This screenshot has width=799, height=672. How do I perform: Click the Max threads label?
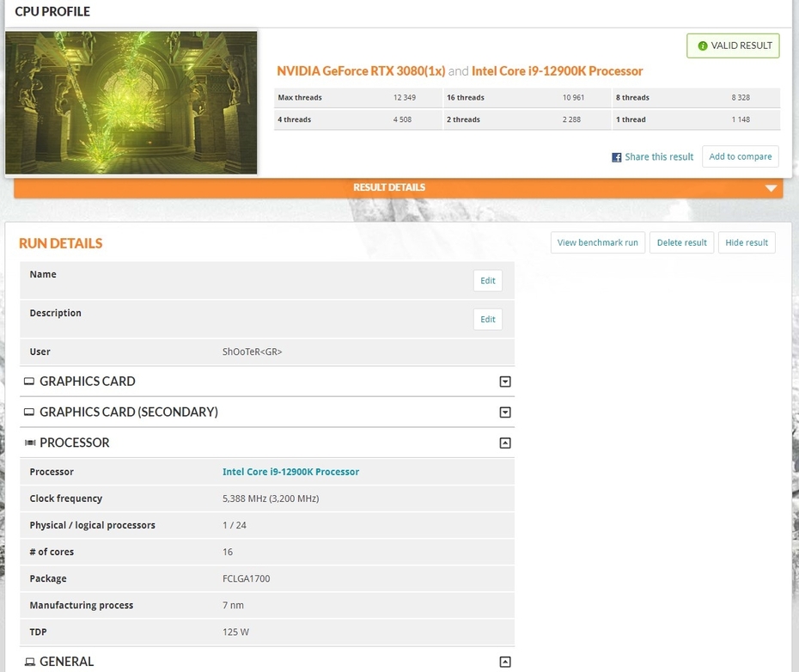[x=300, y=97]
